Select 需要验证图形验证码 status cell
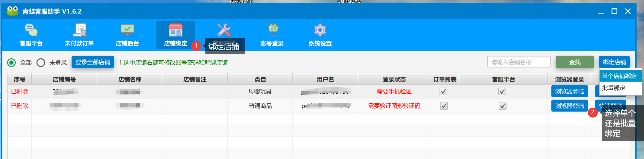Image resolution: width=644 pixels, height=159 pixels. click(x=394, y=106)
